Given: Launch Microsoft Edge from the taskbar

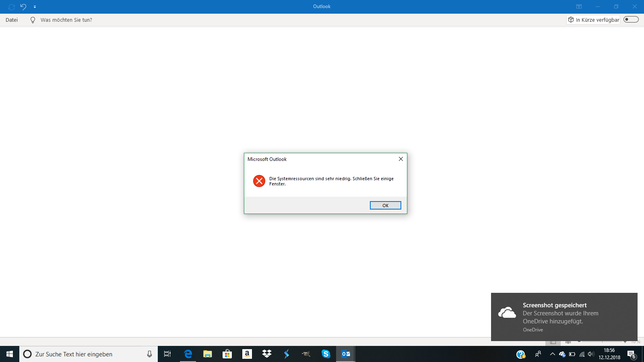Looking at the screenshot, I should [x=188, y=354].
